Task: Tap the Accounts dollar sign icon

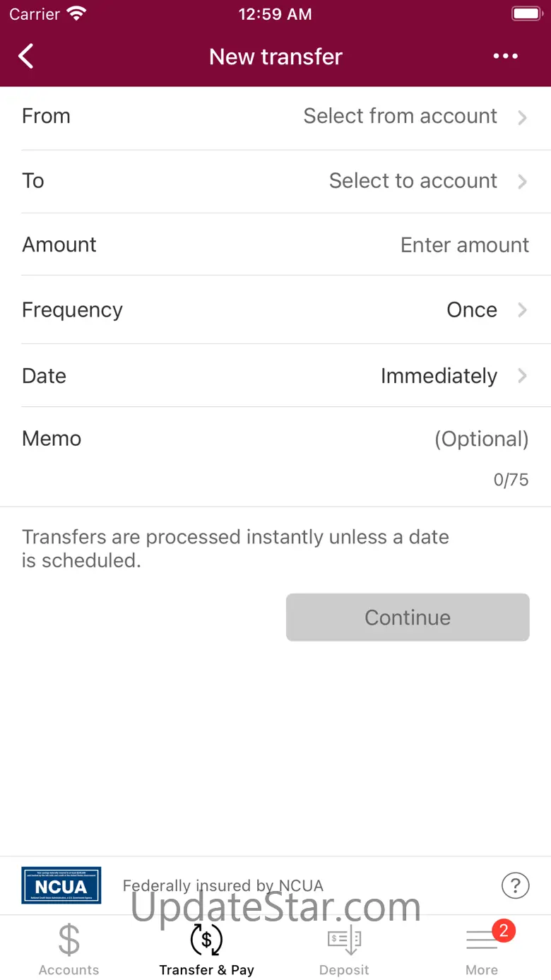Action: (x=69, y=939)
